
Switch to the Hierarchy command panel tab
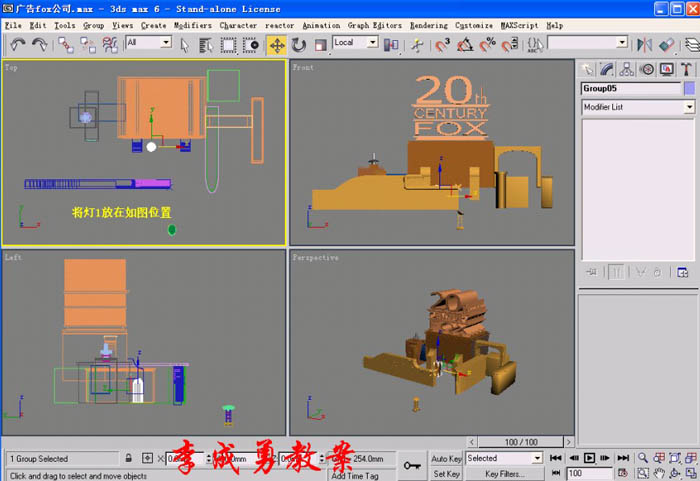click(x=626, y=69)
